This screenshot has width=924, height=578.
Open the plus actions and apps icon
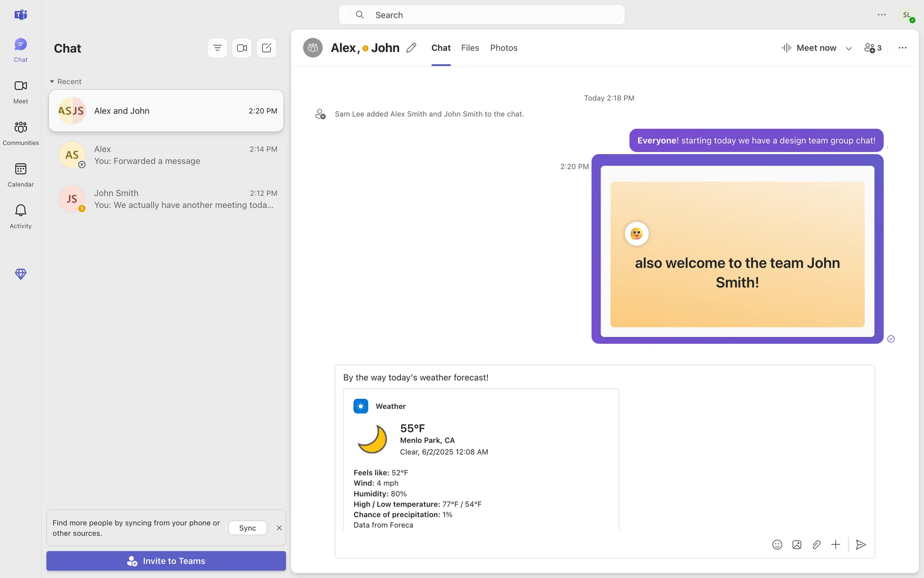pos(835,544)
